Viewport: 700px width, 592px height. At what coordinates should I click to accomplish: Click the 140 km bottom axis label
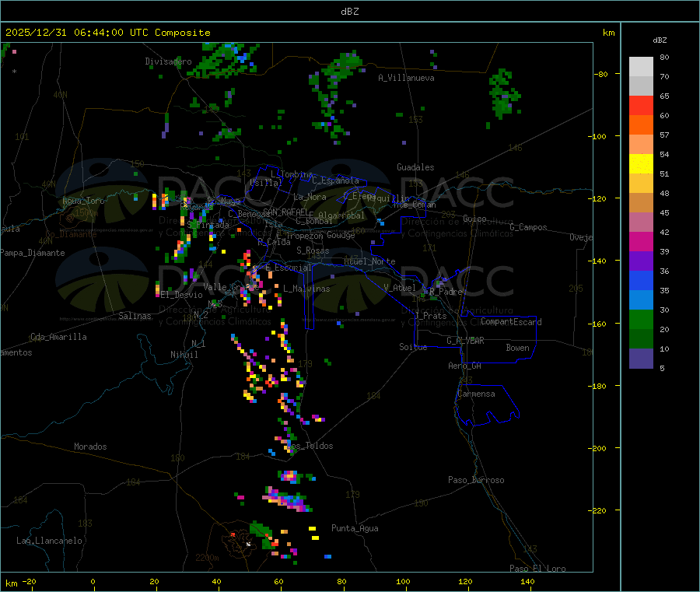(x=527, y=581)
